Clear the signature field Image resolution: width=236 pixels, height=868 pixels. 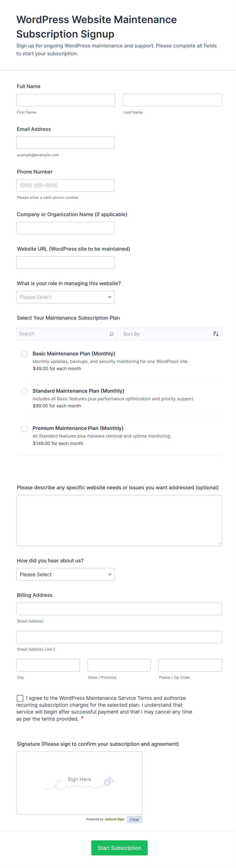[134, 820]
